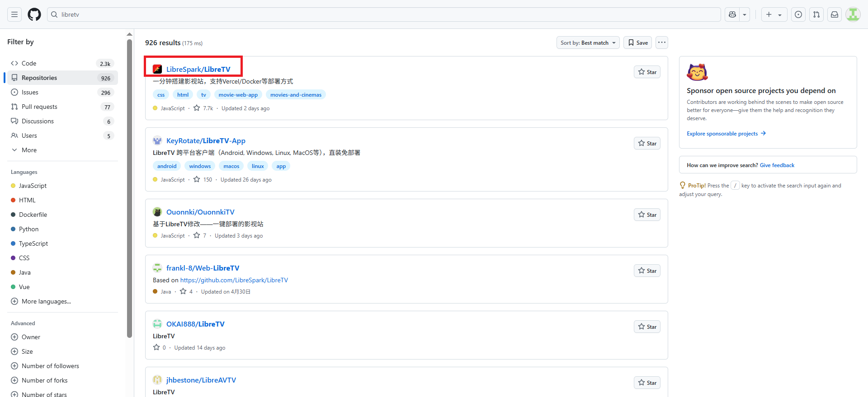The height and width of the screenshot is (397, 868).
Task: Open the LibreSpark/LibreTV repository link
Action: pos(198,69)
